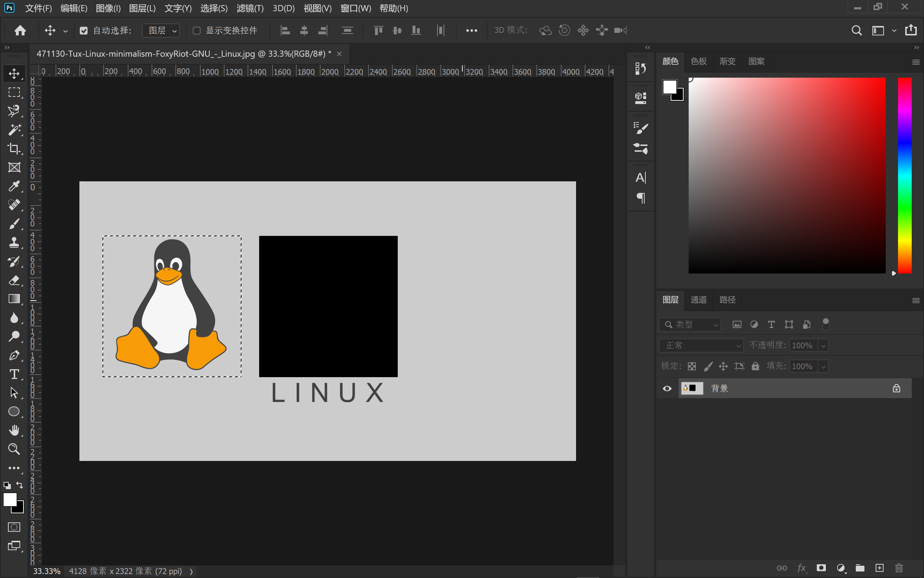Select the Brush tool
This screenshot has width=924, height=578.
[14, 223]
